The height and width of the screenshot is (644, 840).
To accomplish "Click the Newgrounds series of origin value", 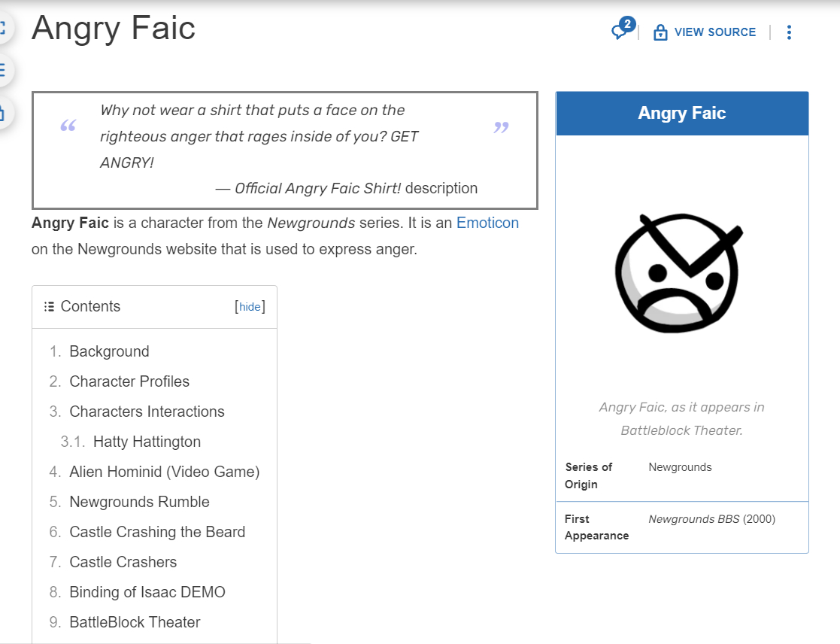I will 680,467.
